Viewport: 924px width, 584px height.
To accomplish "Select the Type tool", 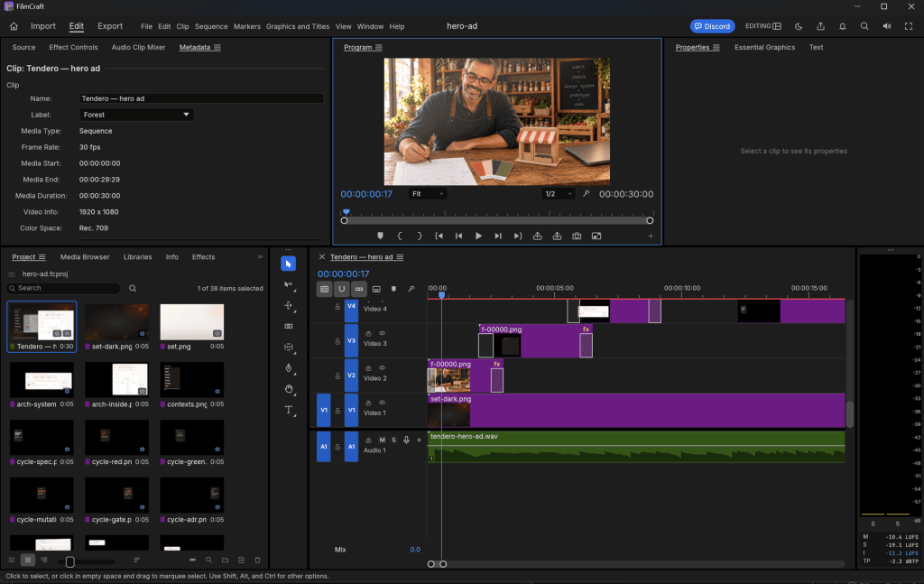I will (x=288, y=410).
